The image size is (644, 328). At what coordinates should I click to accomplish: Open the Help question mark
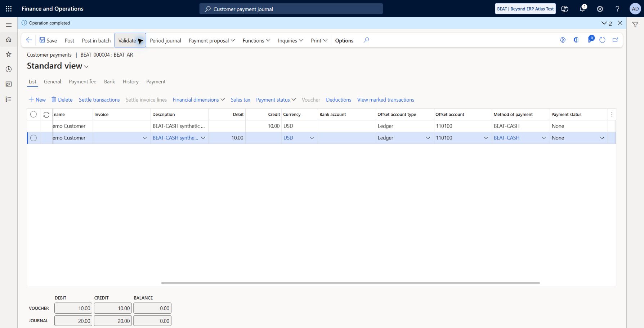[x=617, y=9]
